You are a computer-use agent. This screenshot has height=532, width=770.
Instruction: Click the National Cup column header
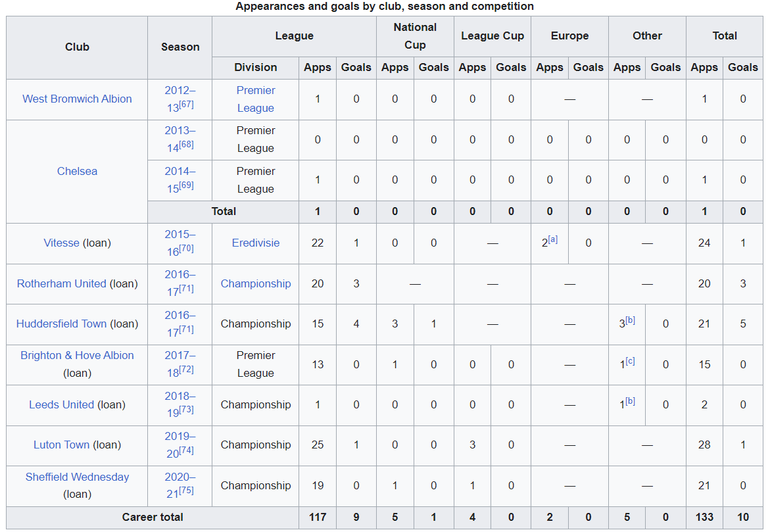[x=414, y=36]
